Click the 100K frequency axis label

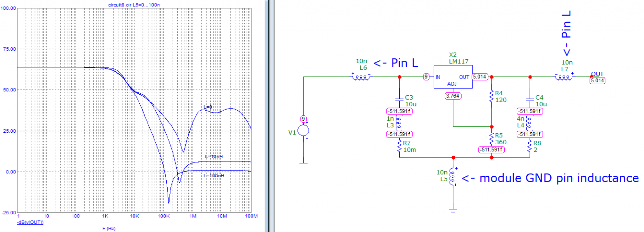point(164,216)
